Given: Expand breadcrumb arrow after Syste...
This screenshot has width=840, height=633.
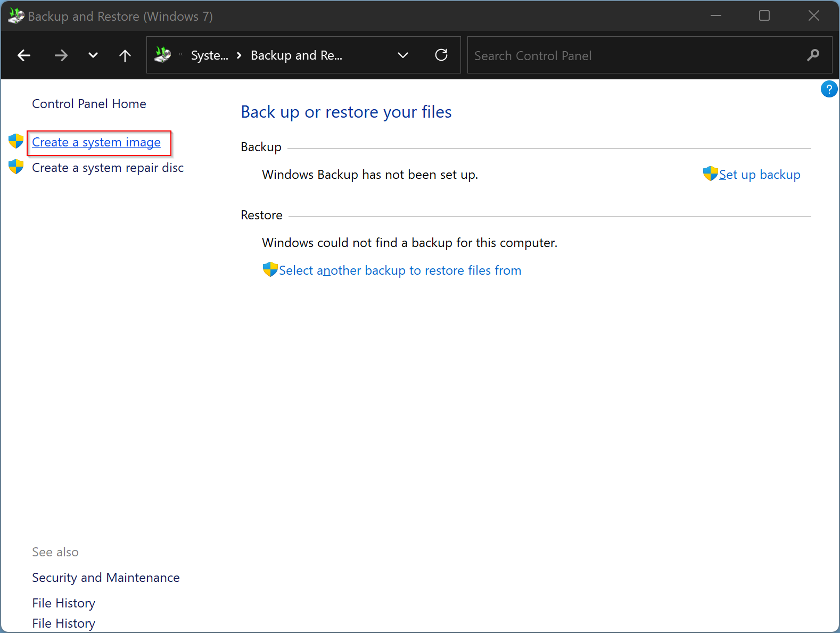Looking at the screenshot, I should pyautogui.click(x=239, y=55).
